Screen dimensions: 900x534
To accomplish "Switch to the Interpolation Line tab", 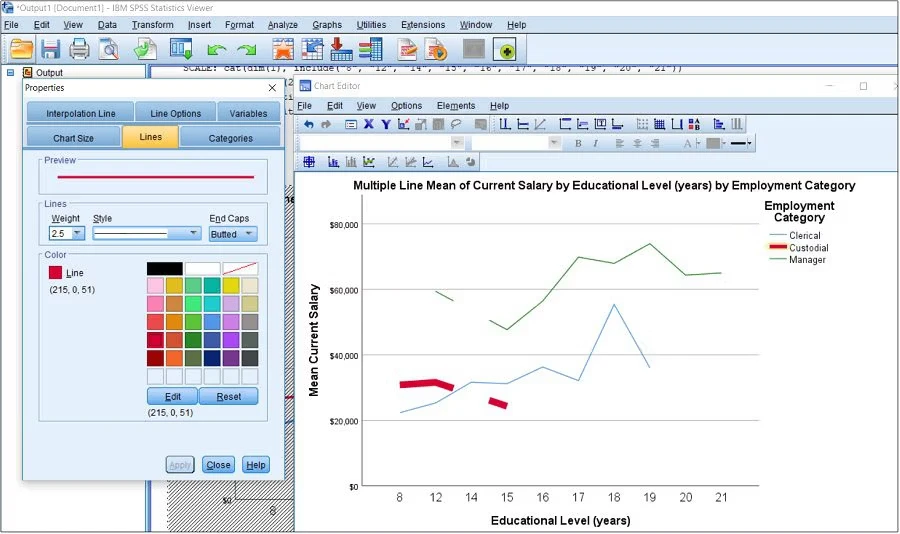I will 74,113.
